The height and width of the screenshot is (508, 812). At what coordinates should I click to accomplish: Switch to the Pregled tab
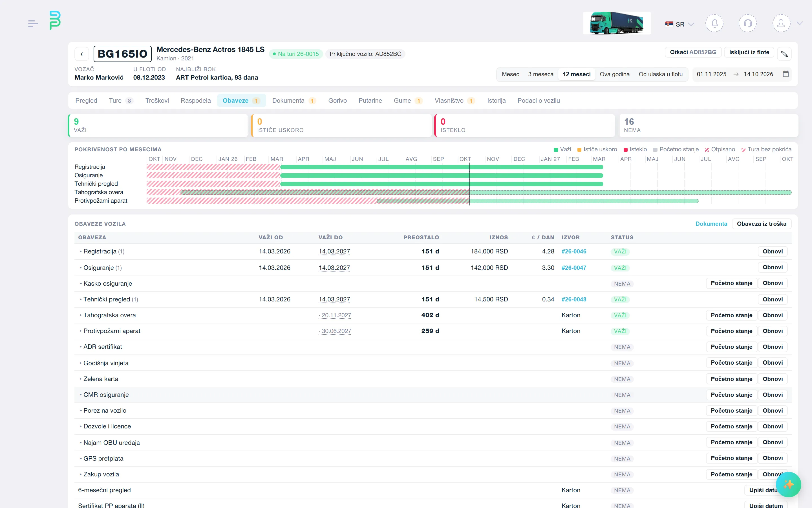pyautogui.click(x=86, y=100)
